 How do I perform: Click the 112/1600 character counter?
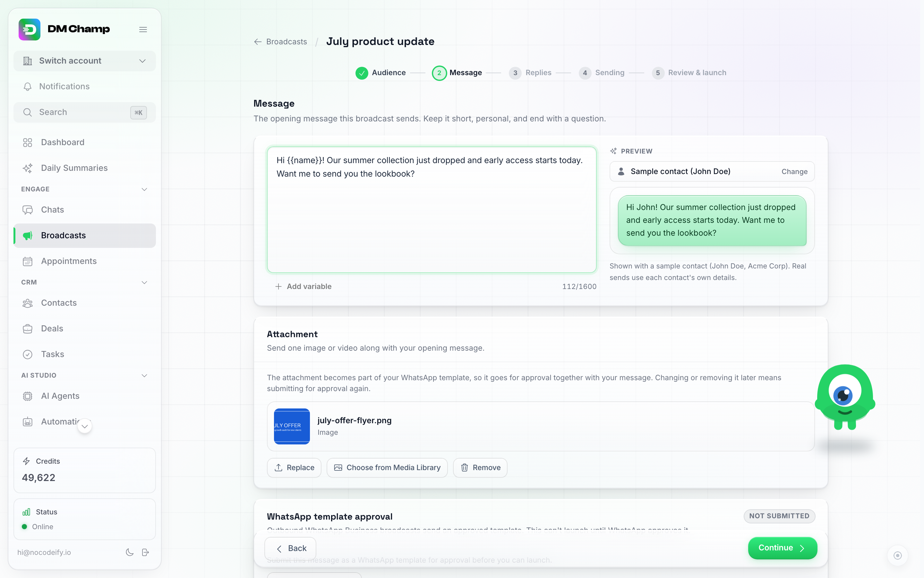click(x=579, y=286)
